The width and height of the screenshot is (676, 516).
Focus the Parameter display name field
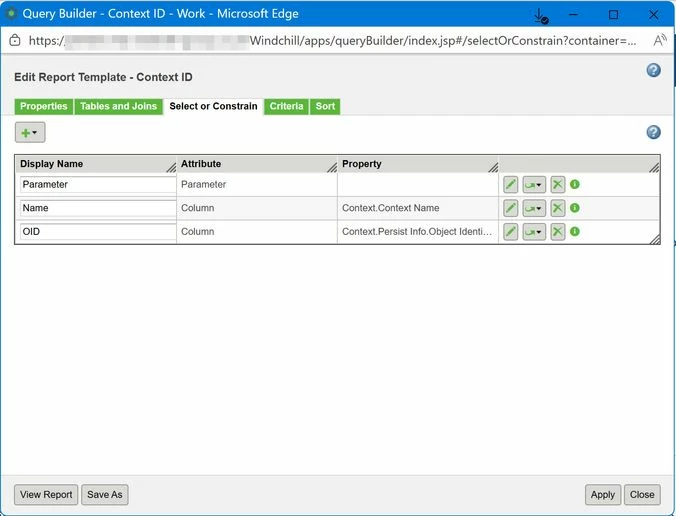[98, 185]
